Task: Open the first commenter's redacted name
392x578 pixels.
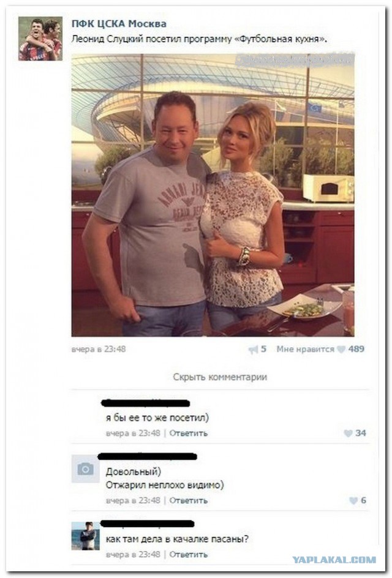Action: 145,403
